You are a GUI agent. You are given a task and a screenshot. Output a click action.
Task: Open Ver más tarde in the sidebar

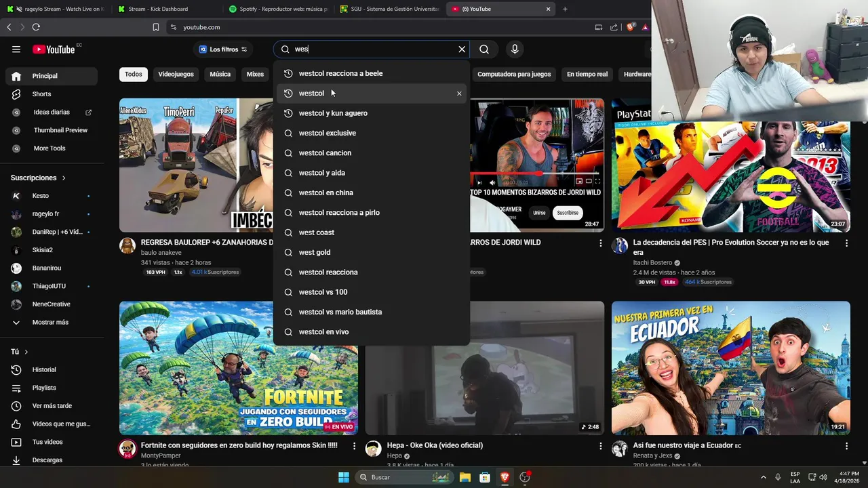click(52, 406)
